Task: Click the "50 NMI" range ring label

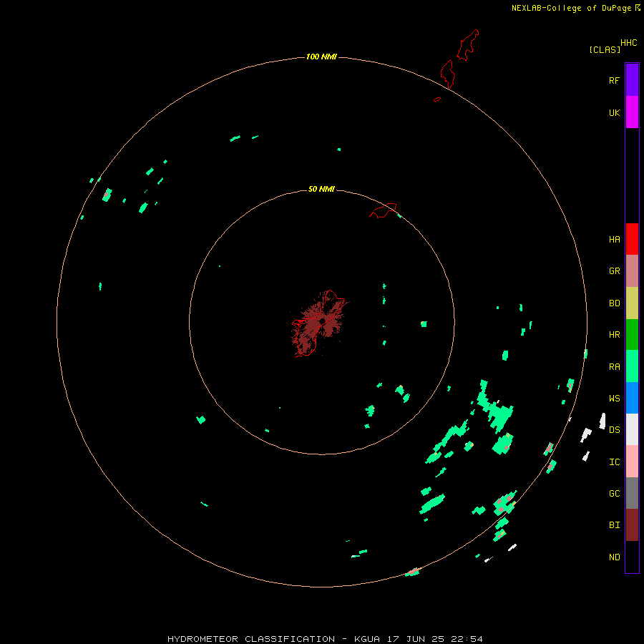Action: (321, 189)
